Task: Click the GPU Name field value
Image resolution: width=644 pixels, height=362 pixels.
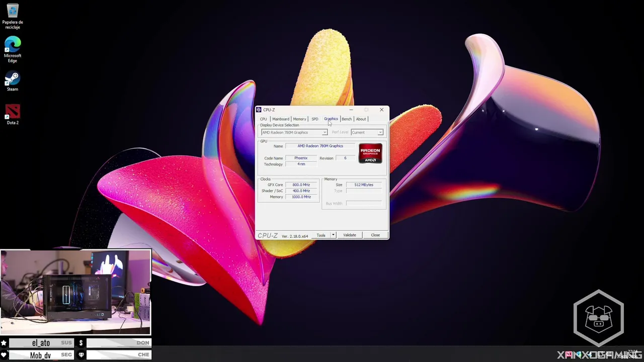Action: pyautogui.click(x=320, y=146)
